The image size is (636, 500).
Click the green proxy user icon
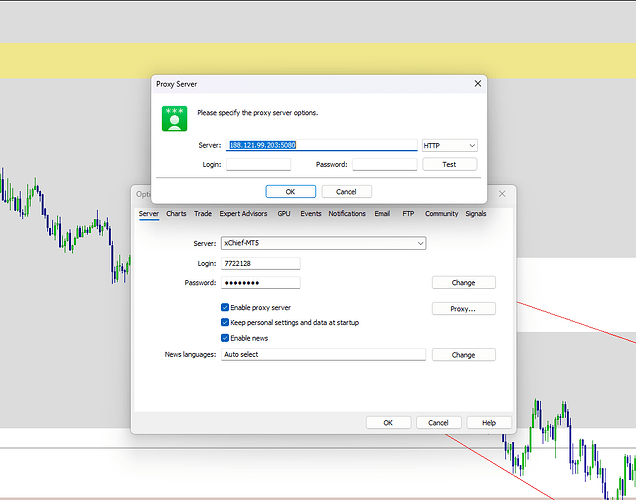pos(174,118)
